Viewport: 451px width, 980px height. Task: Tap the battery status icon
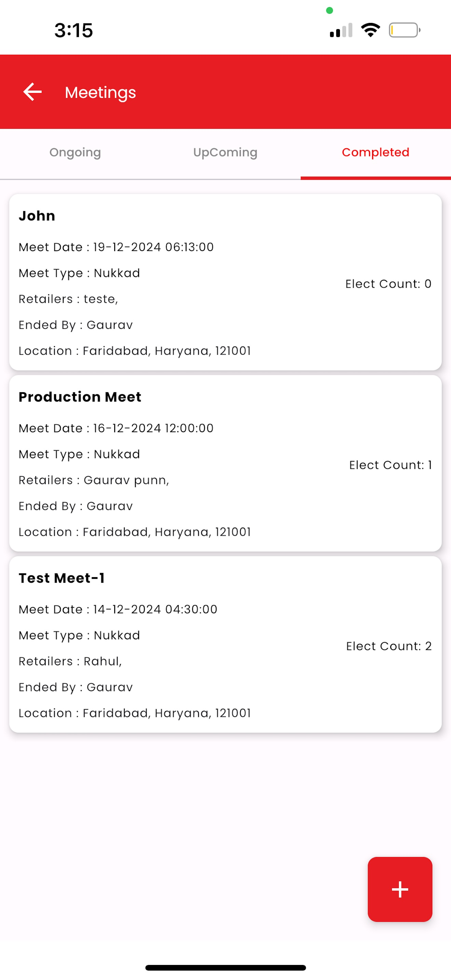pos(404,30)
